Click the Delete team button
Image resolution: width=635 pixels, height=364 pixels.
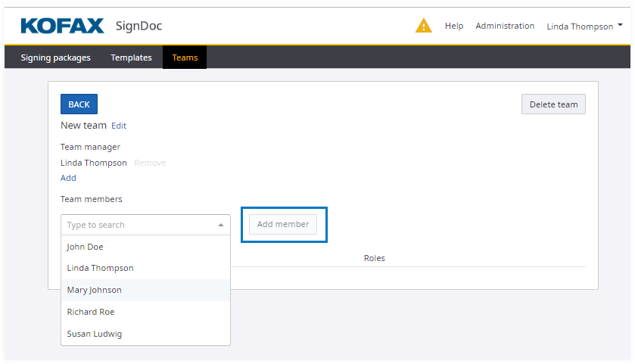(x=553, y=104)
